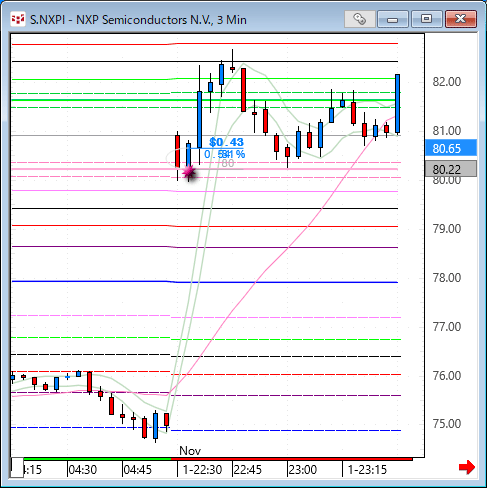The image size is (487, 488).
Task: Minimize the NXPI chart window
Action: click(x=393, y=19)
